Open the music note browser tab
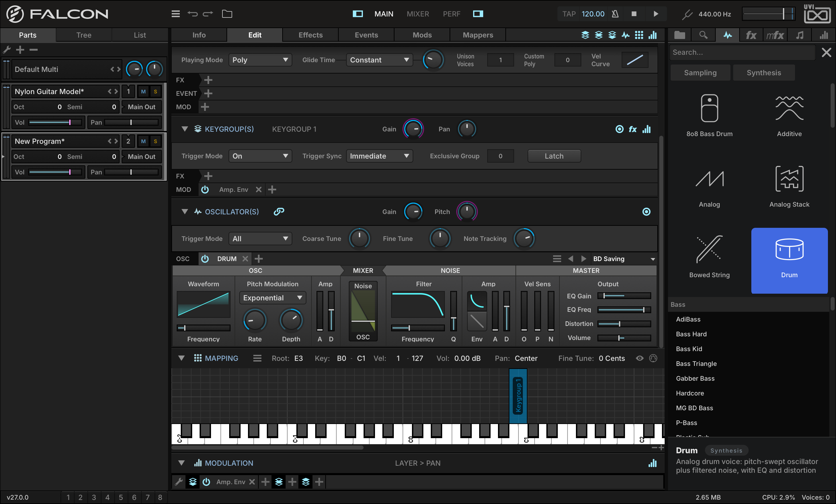 click(800, 35)
